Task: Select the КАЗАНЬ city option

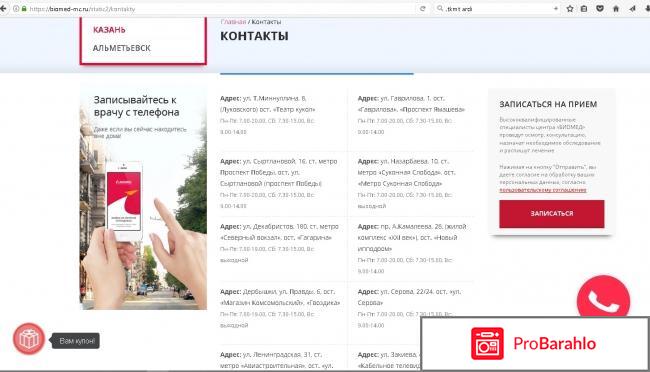Action: [109, 30]
